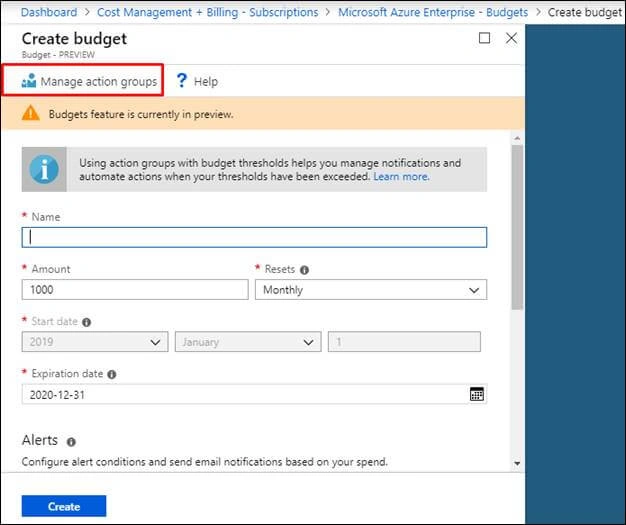Click the Amount field showing 1000
Screen dimensions: 626x525
coord(135,290)
